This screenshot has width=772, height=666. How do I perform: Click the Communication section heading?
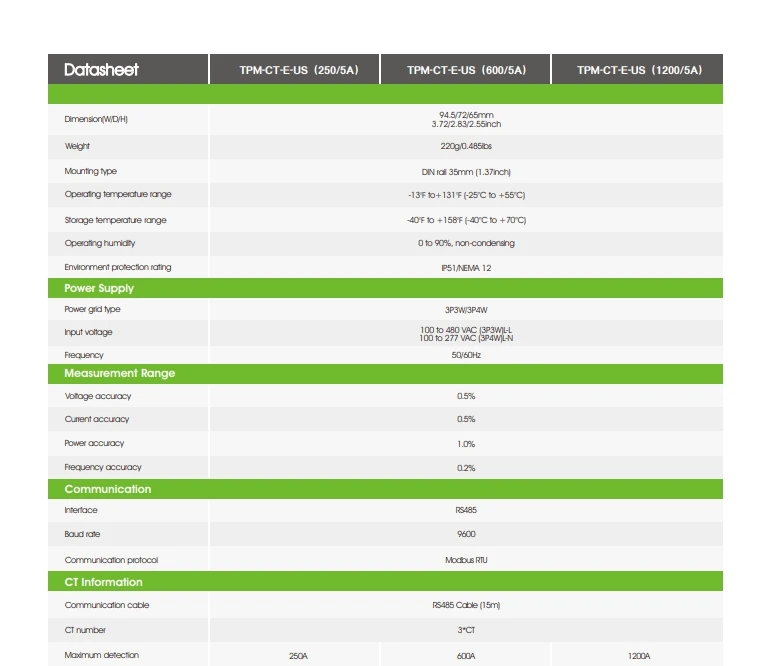tap(108, 489)
